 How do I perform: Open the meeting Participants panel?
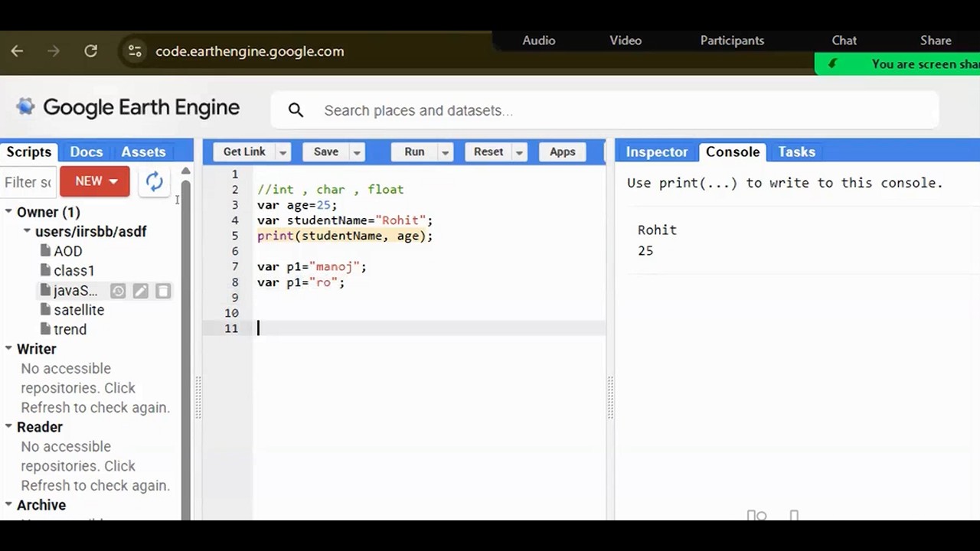[x=732, y=41]
